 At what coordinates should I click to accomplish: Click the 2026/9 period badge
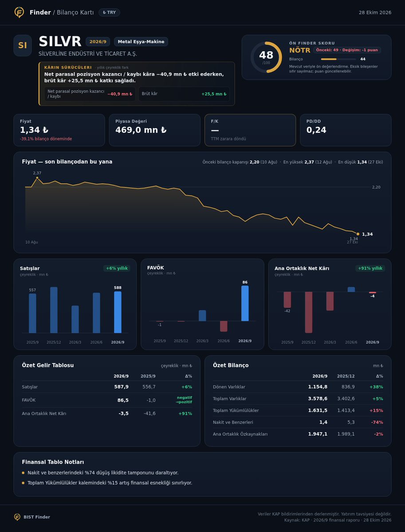98,42
